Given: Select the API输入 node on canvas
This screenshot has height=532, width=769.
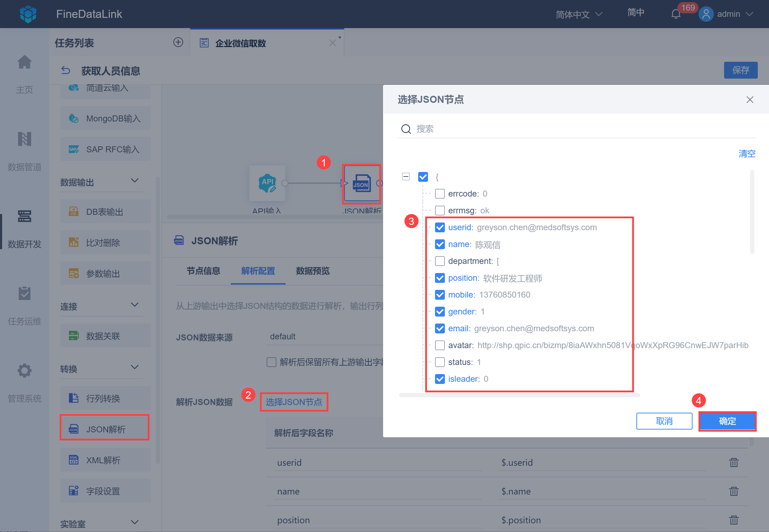Looking at the screenshot, I should 267,183.
